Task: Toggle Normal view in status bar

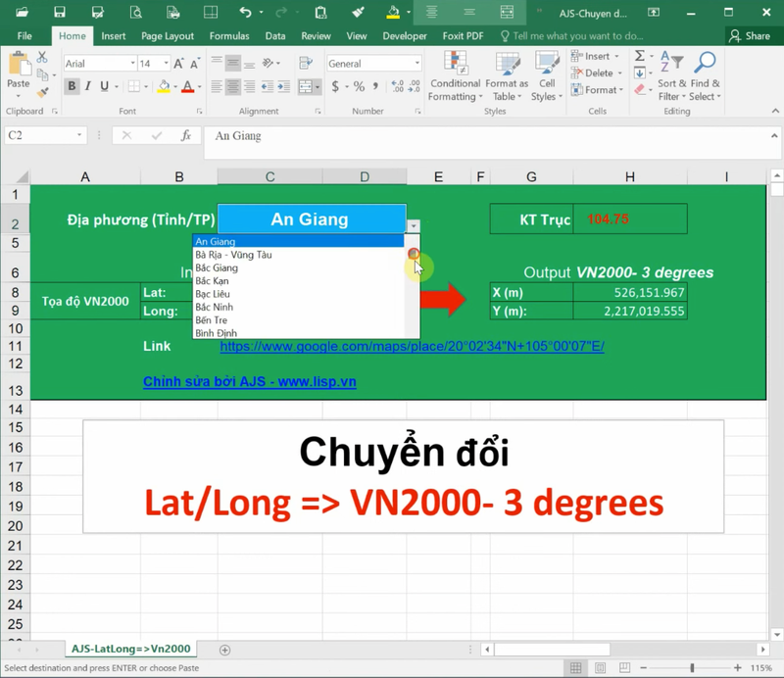Action: tap(575, 668)
